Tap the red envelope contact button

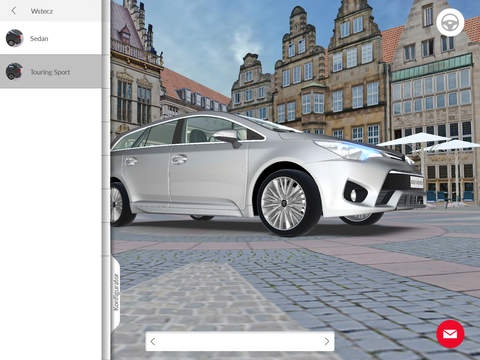450,334
